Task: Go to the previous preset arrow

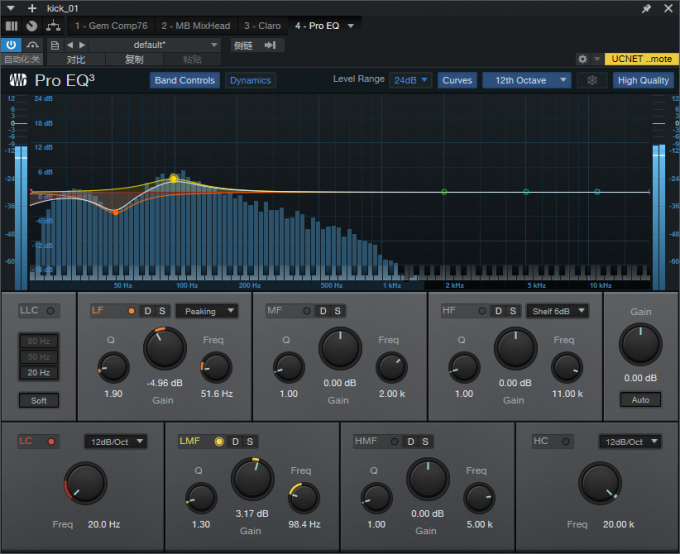Action: 69,45
